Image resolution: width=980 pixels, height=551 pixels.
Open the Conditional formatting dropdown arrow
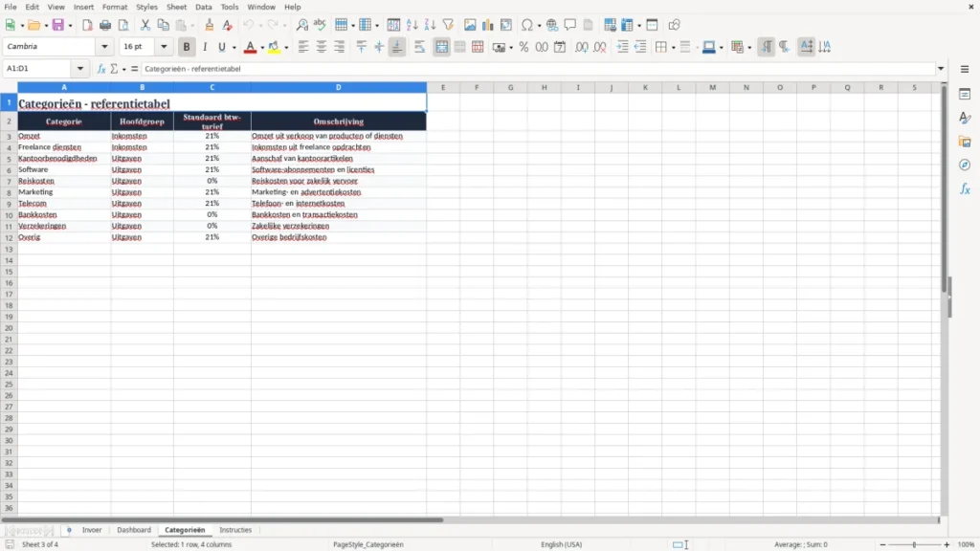point(749,47)
